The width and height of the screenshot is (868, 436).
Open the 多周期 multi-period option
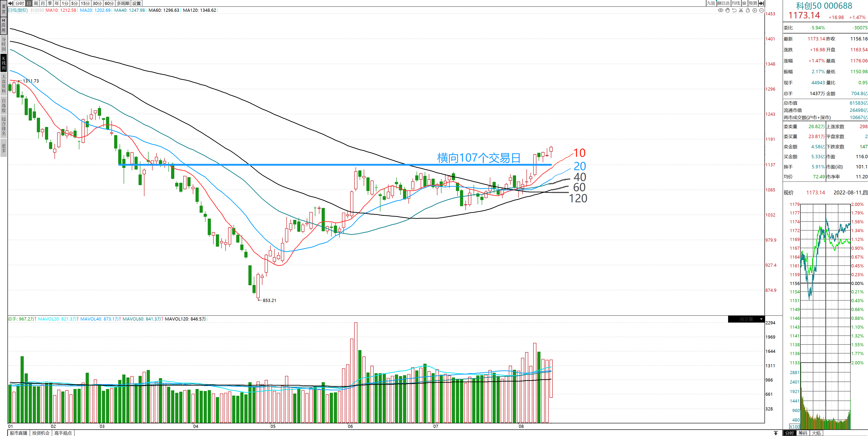[123, 3]
